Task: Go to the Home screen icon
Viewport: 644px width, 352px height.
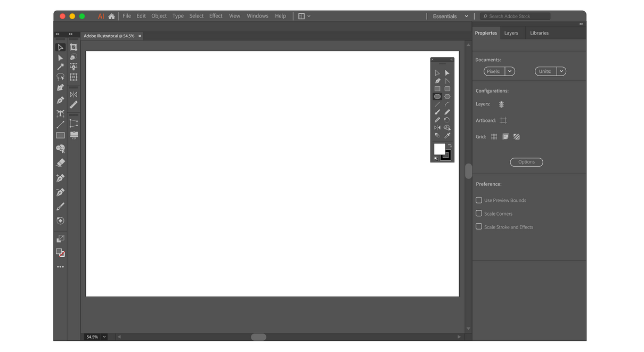Action: tap(111, 16)
